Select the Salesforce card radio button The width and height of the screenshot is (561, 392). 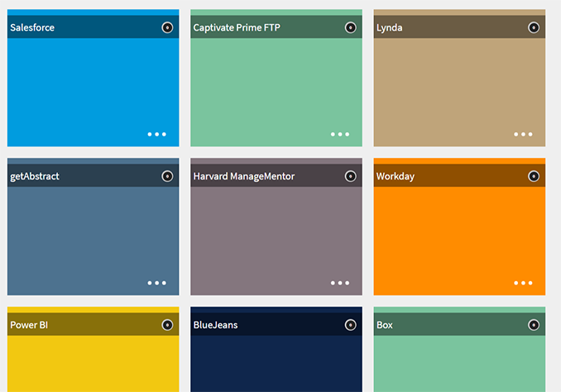[x=167, y=27]
